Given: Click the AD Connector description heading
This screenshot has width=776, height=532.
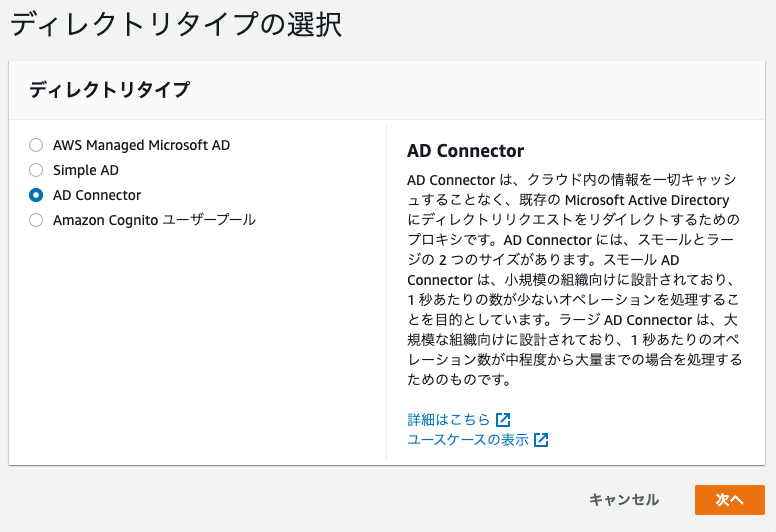Looking at the screenshot, I should (x=465, y=151).
